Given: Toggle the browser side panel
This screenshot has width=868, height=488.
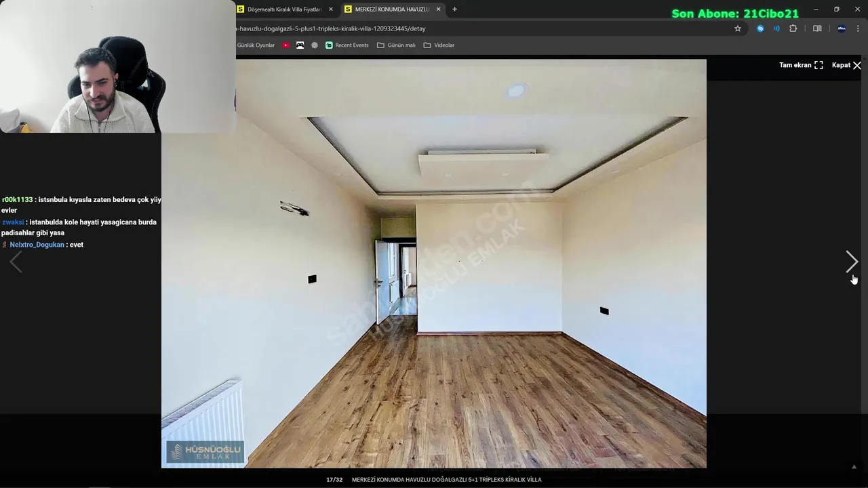Looking at the screenshot, I should (817, 28).
